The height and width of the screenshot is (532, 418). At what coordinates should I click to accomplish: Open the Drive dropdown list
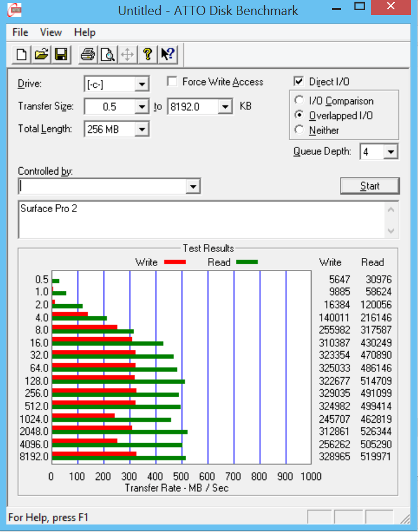142,85
